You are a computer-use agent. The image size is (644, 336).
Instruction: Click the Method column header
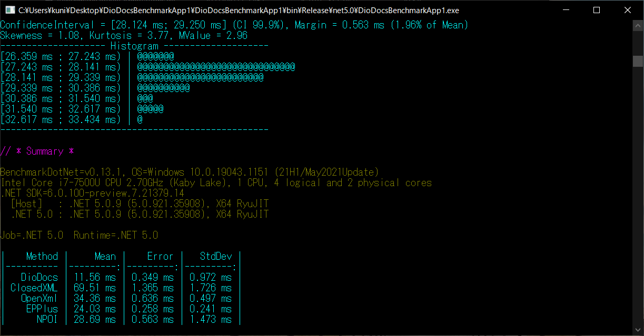(x=42, y=256)
